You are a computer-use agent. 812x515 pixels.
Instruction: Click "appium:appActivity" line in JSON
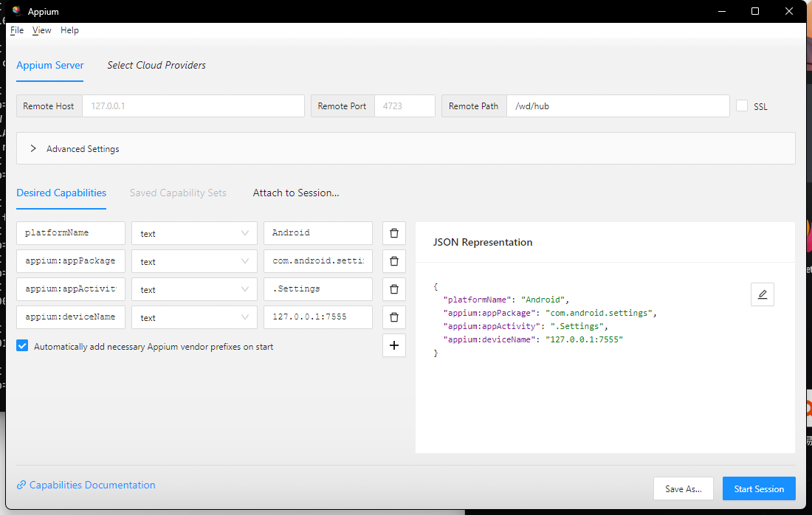tap(526, 327)
